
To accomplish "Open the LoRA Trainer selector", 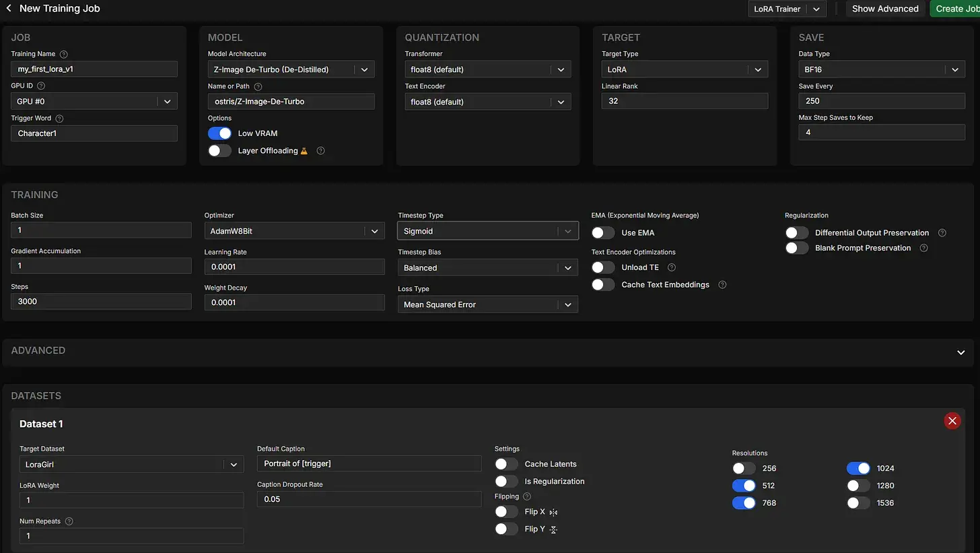I will pyautogui.click(x=787, y=9).
